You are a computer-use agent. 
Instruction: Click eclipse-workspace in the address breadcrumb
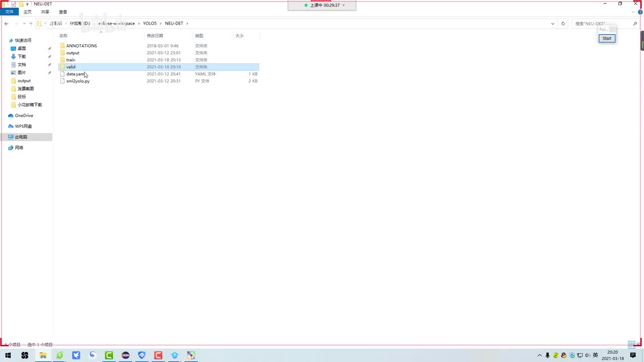click(x=117, y=24)
